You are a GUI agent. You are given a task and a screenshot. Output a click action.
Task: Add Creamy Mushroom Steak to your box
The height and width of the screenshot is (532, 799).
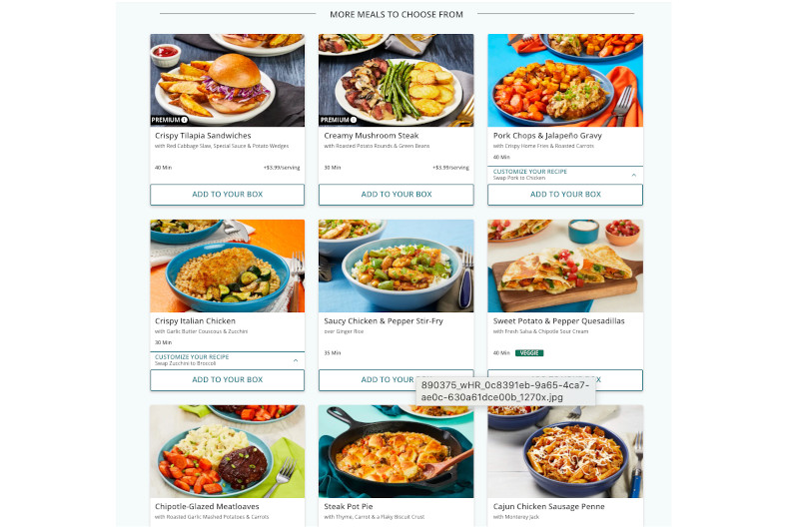[396, 195]
